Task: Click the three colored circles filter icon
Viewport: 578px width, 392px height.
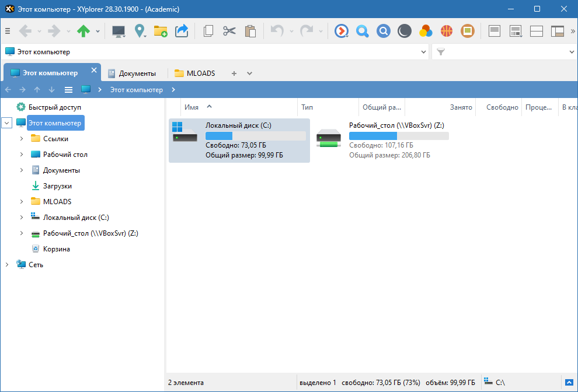Action: pos(426,32)
